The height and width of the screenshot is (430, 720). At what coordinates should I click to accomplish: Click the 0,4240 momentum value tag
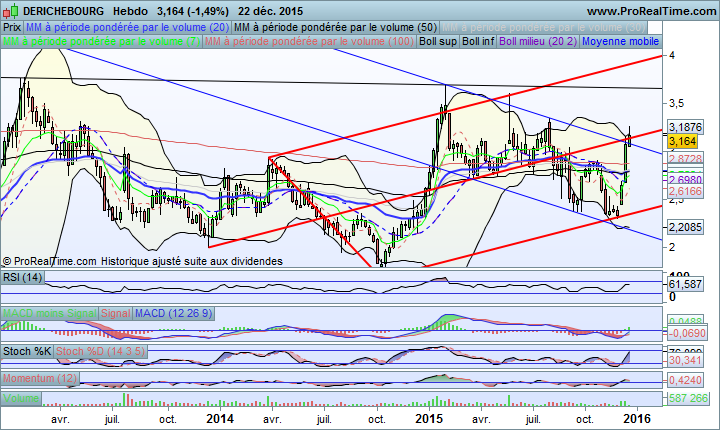[686, 380]
